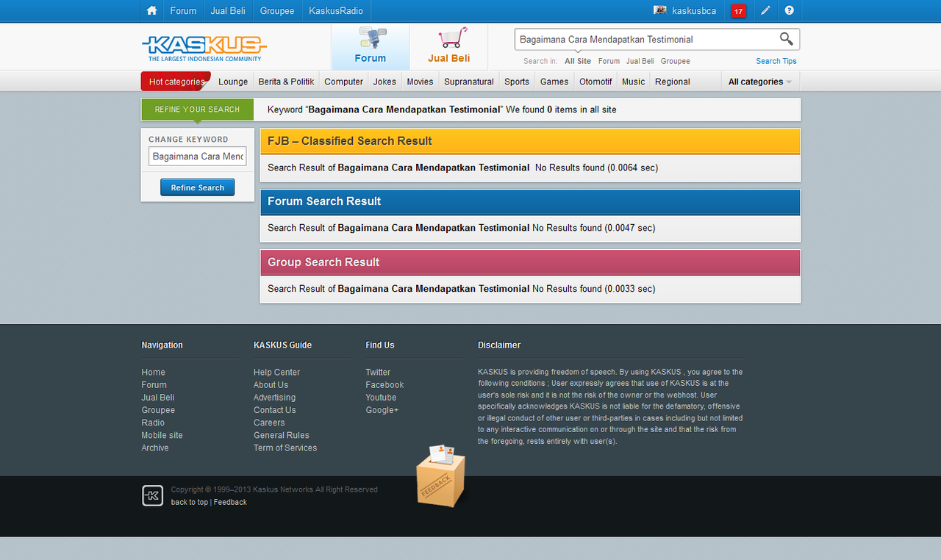Open the Careers link
941x560 pixels.
point(269,423)
